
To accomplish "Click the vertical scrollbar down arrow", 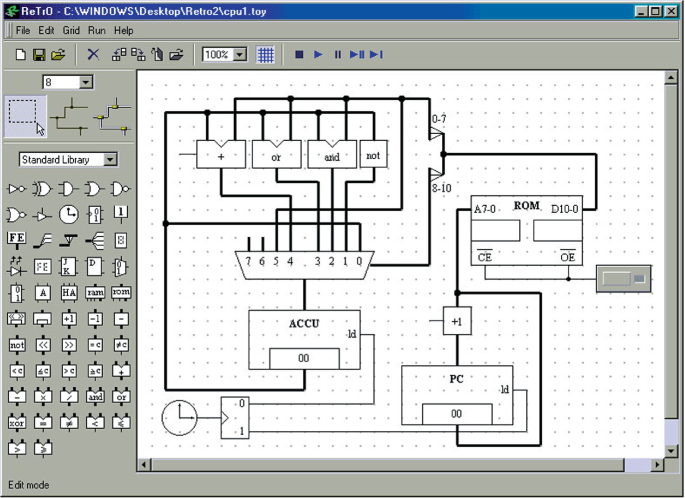I will [x=671, y=449].
